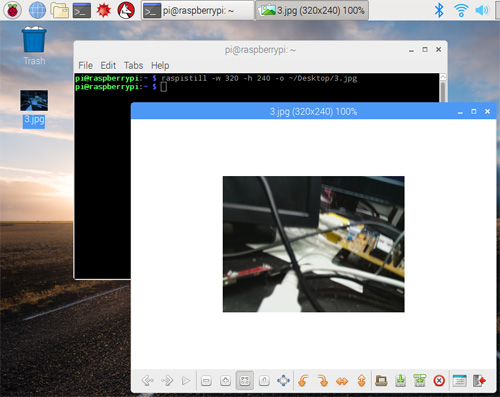
Task: Switch to terminal taskbar entry
Action: [198, 11]
